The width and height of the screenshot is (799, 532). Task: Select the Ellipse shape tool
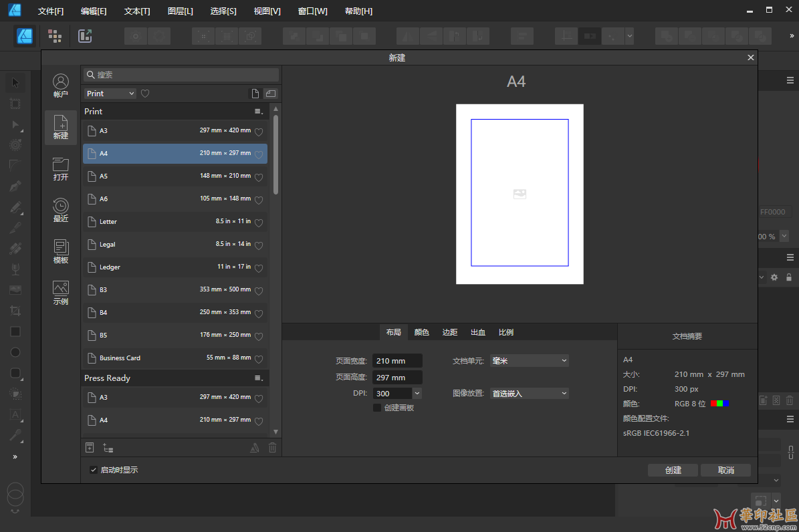[15, 353]
